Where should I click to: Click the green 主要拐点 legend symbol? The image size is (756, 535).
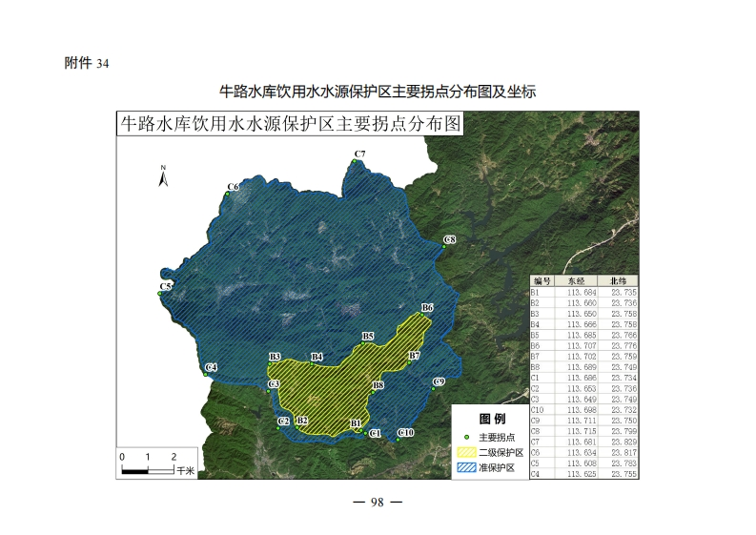[467, 436]
